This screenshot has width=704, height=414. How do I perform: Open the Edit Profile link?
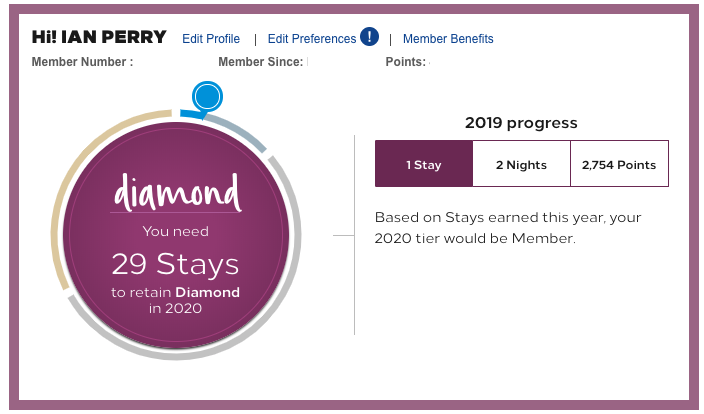[211, 39]
